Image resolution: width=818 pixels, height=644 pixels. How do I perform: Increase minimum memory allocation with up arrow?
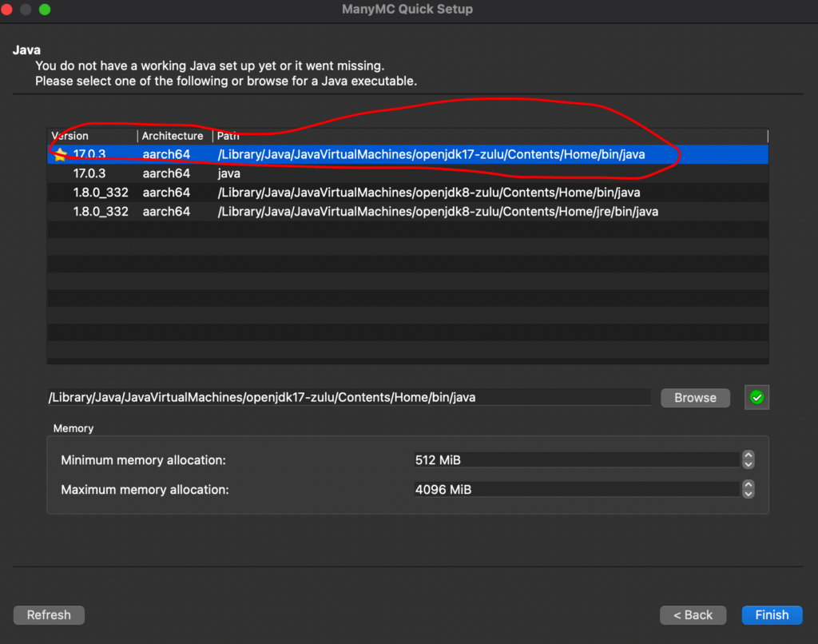click(748, 455)
